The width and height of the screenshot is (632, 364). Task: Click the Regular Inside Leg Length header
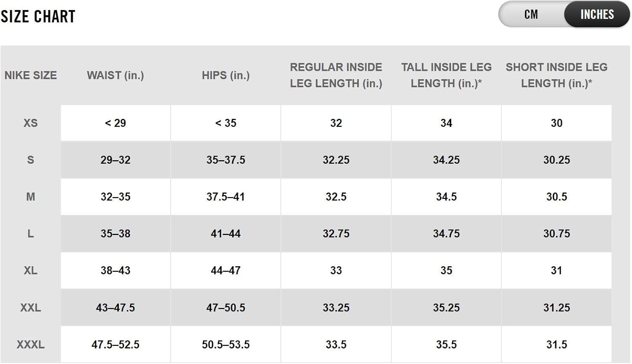pyautogui.click(x=336, y=75)
